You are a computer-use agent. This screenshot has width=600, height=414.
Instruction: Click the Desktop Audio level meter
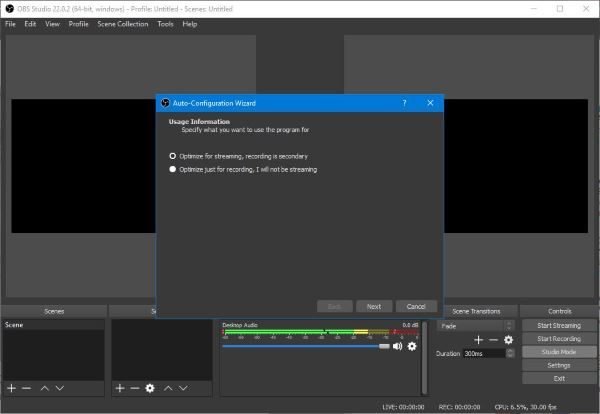(320, 332)
